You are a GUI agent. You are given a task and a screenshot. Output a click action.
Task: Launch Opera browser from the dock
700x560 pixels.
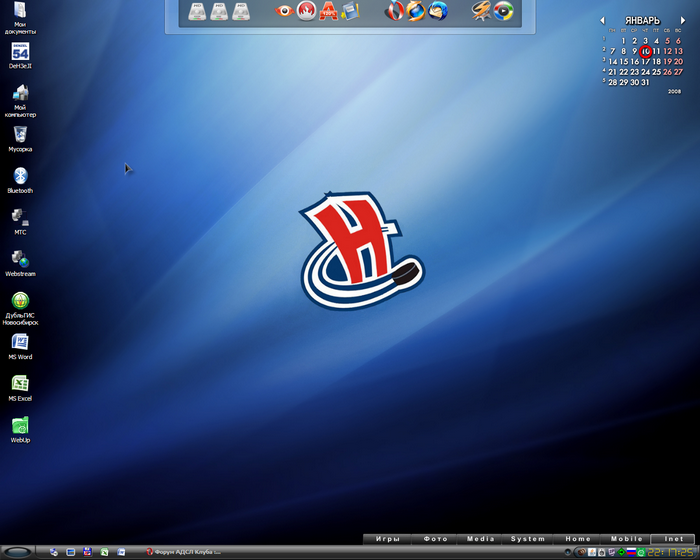click(394, 11)
